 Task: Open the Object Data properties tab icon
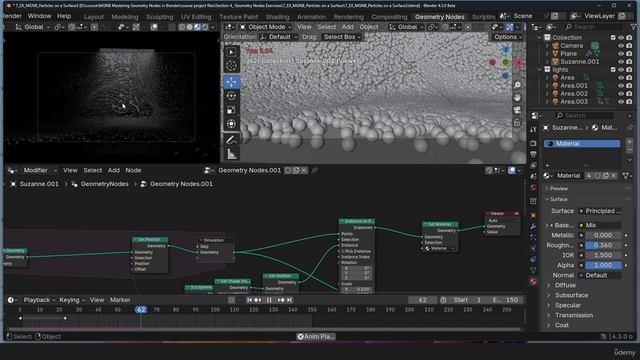pyautogui.click(x=533, y=270)
